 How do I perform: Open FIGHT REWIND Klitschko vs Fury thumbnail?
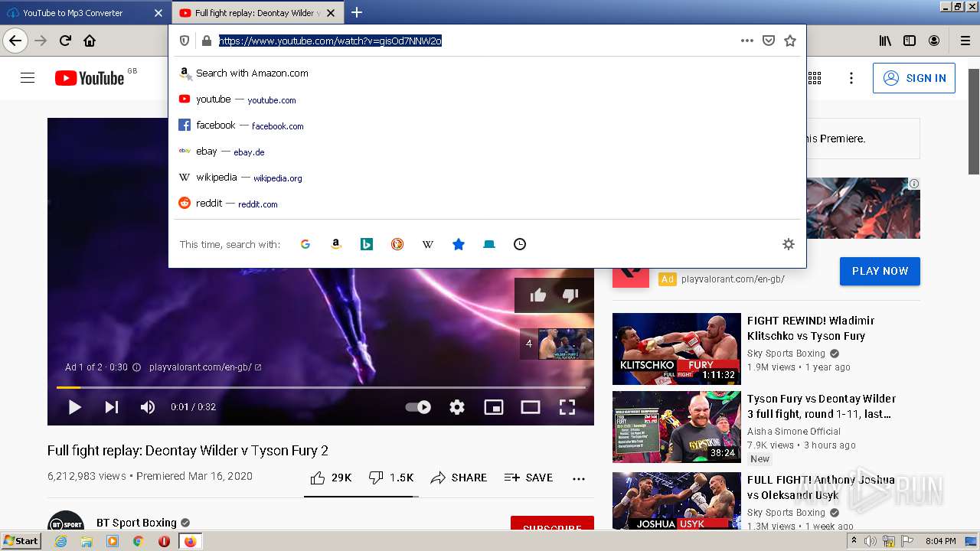[677, 349]
